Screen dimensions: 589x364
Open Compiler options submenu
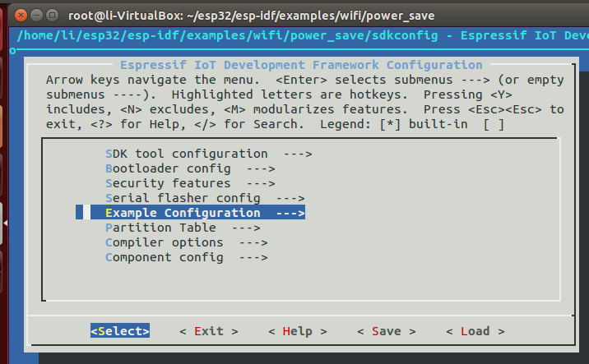tap(187, 242)
